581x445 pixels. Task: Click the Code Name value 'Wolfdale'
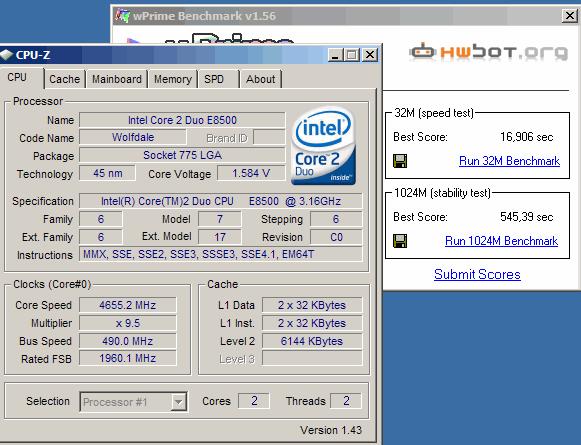tap(133, 137)
